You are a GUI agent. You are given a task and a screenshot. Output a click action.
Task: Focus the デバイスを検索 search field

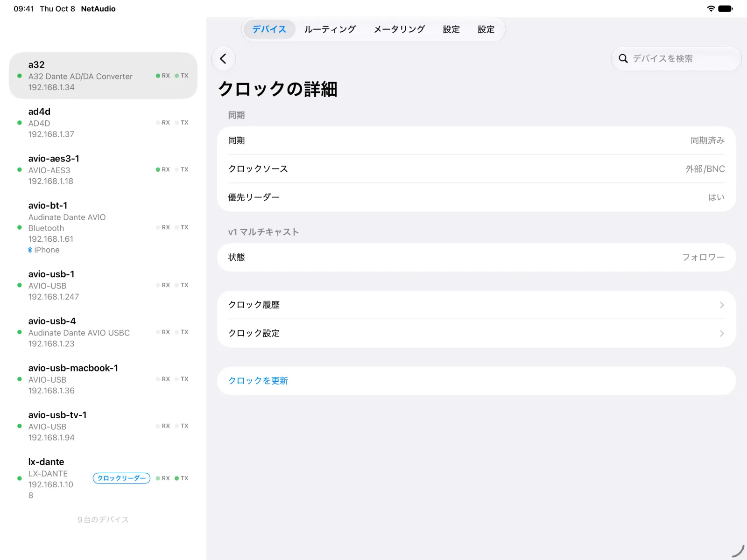[x=676, y=59]
